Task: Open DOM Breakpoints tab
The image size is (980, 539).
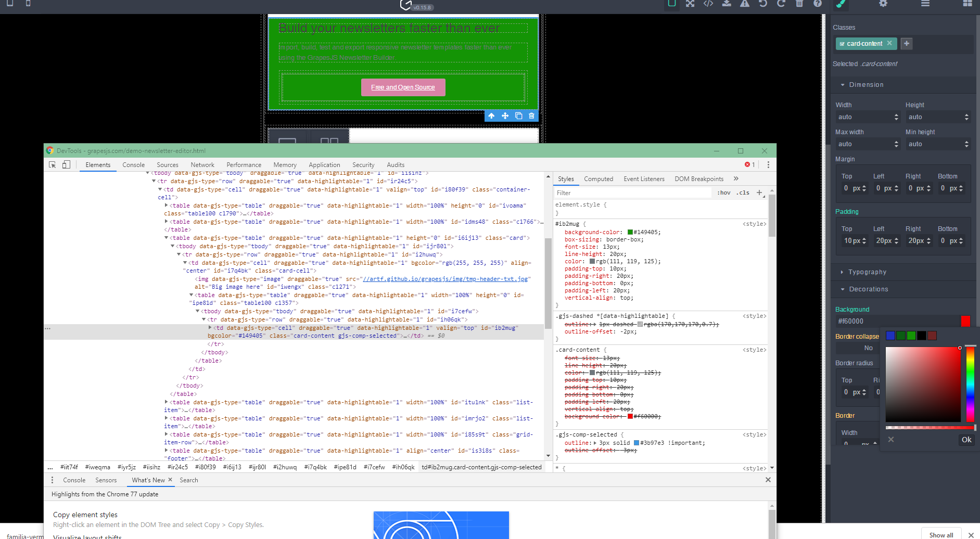Action: (699, 179)
